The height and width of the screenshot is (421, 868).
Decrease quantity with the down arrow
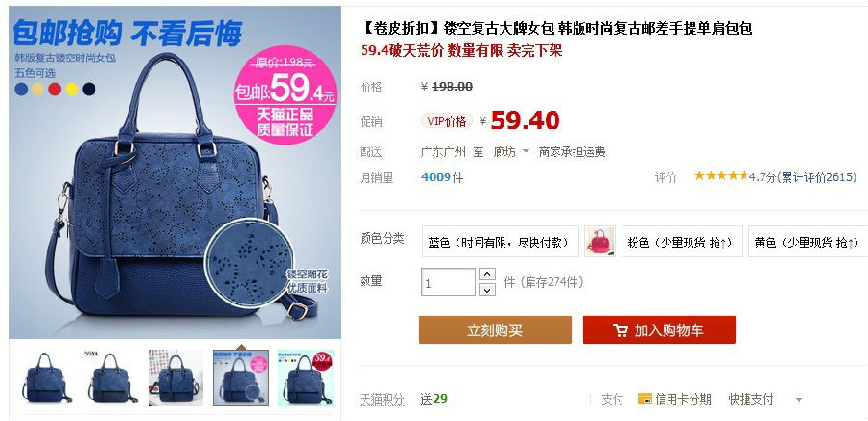pos(487,289)
